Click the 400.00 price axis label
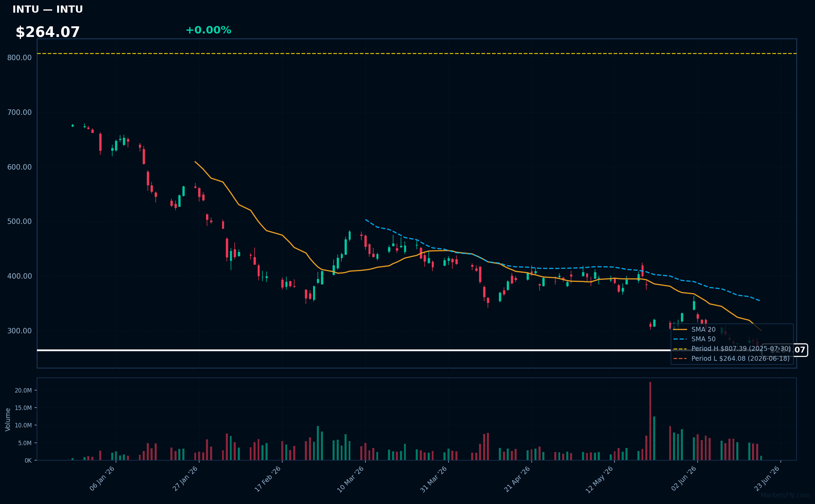Viewport: 815px width, 504px height. point(20,276)
